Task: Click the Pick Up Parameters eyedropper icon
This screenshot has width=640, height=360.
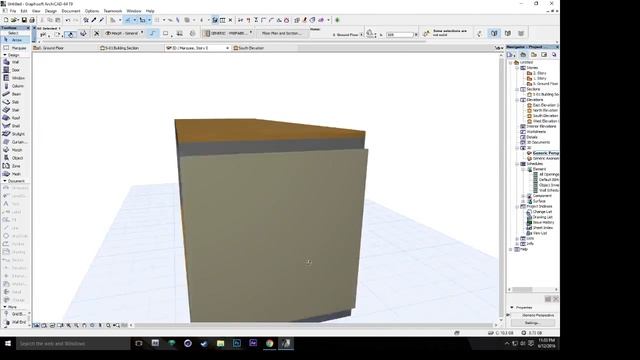Action: [x=94, y=20]
